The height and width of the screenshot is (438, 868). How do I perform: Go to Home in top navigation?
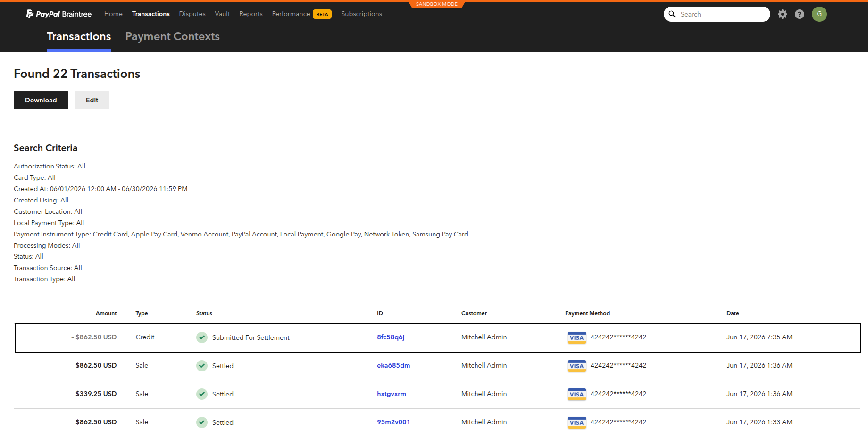(113, 14)
